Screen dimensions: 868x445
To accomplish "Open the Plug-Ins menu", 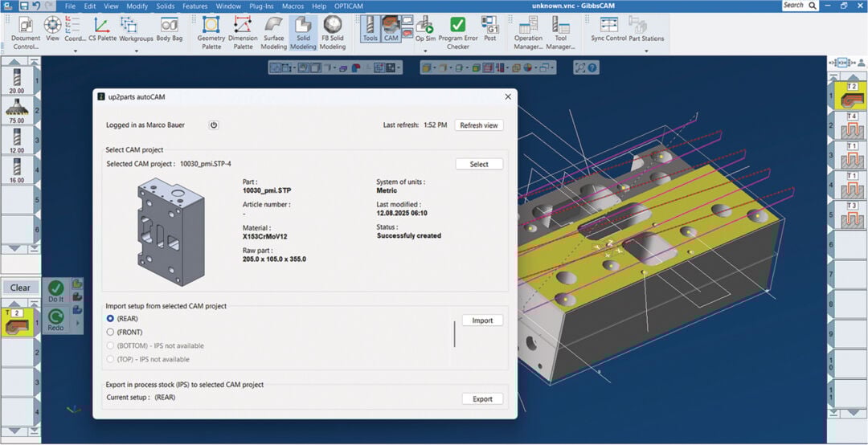I will (262, 6).
